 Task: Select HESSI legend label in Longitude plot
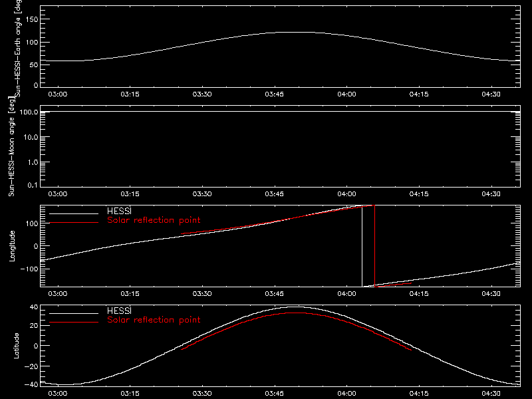pyautogui.click(x=119, y=211)
